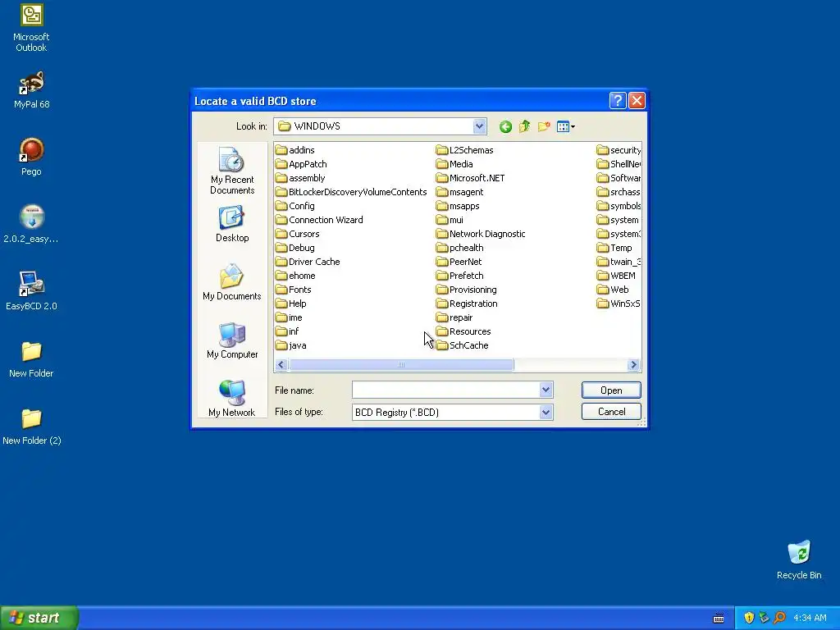Click the file list scroll right arrow
The width and height of the screenshot is (840, 630).
click(x=634, y=365)
